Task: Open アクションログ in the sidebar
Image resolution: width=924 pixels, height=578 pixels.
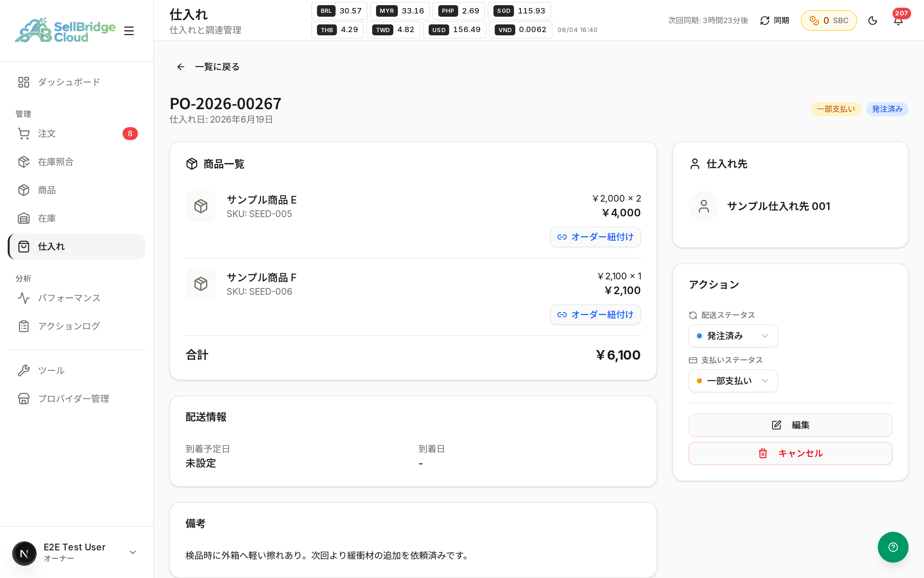Action: [76, 326]
